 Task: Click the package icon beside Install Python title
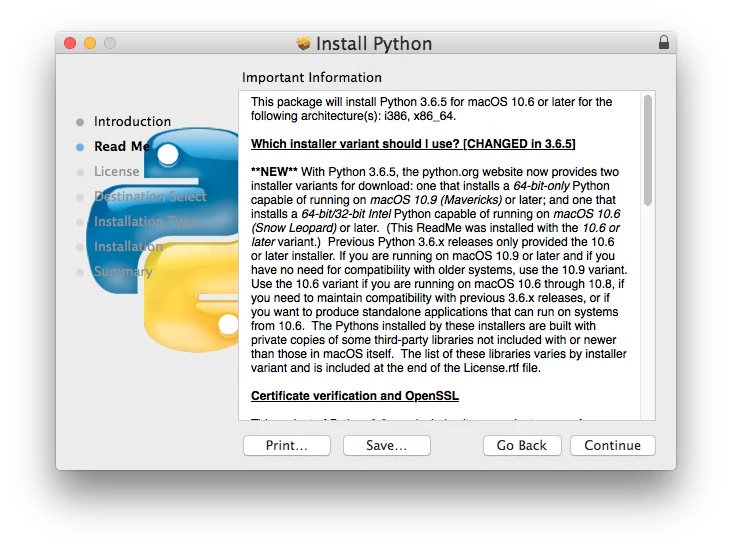(303, 43)
